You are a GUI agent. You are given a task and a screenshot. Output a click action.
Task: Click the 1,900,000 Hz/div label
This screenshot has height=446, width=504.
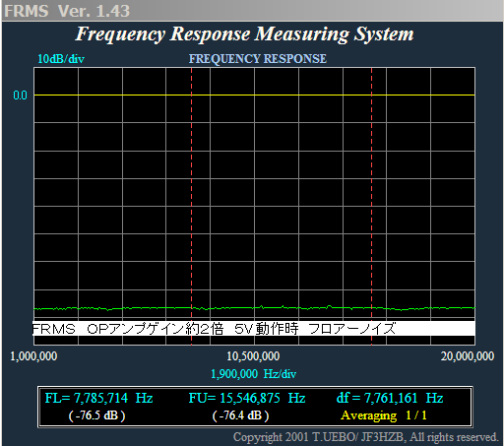click(253, 374)
